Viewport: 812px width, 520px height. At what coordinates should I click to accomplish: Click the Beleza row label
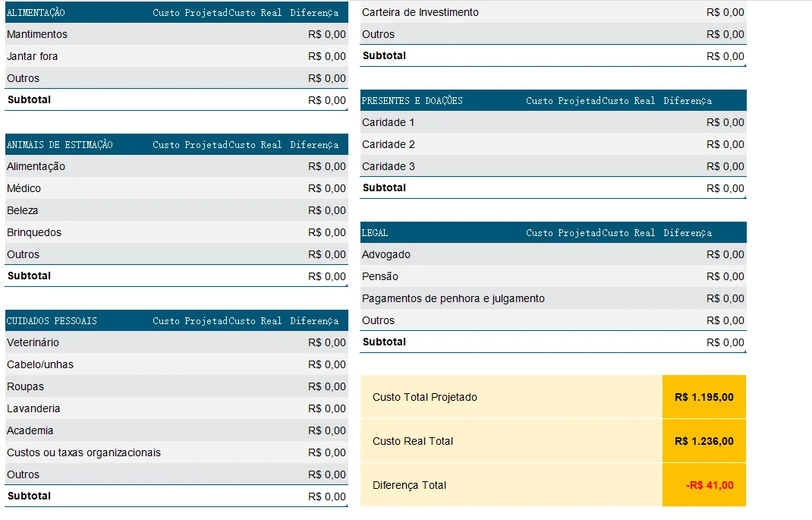click(x=23, y=210)
